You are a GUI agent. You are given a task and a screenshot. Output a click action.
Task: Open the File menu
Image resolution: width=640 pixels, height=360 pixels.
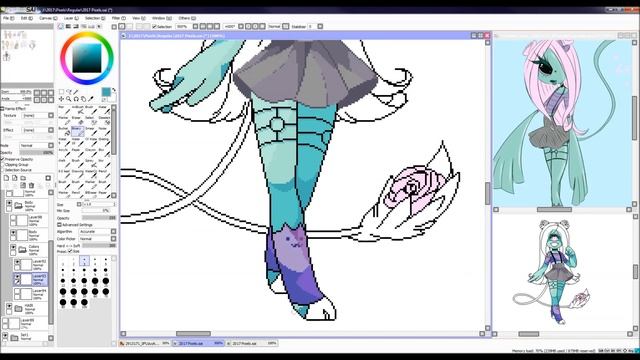[8, 18]
